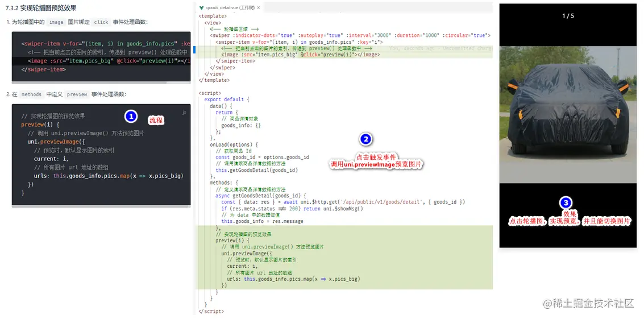This screenshot has height=319, width=644.
Task: Click heading "7.3.2 实现轮播图预览效果"
Action: [x=41, y=8]
